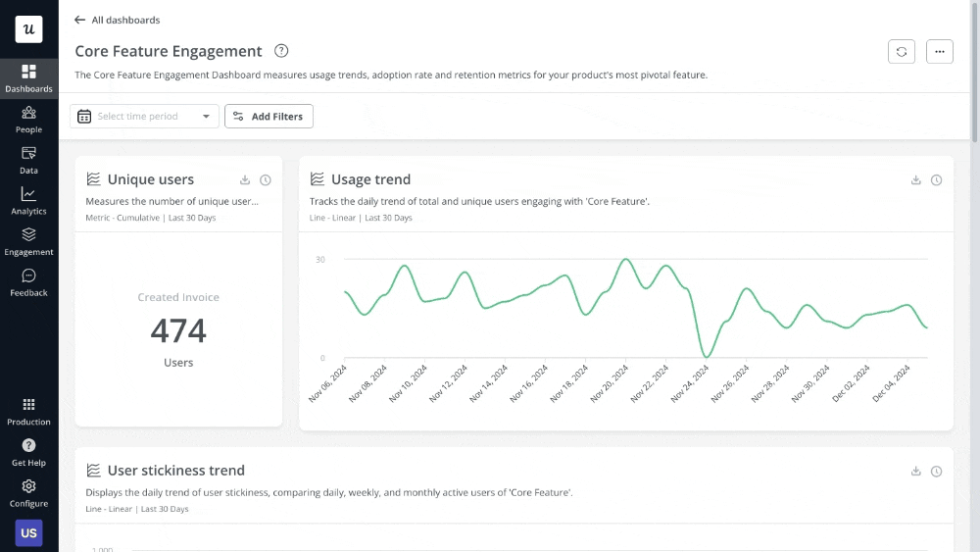Screen dimensions: 980x552
Task: Open the People section in sidebar
Action: (28, 120)
